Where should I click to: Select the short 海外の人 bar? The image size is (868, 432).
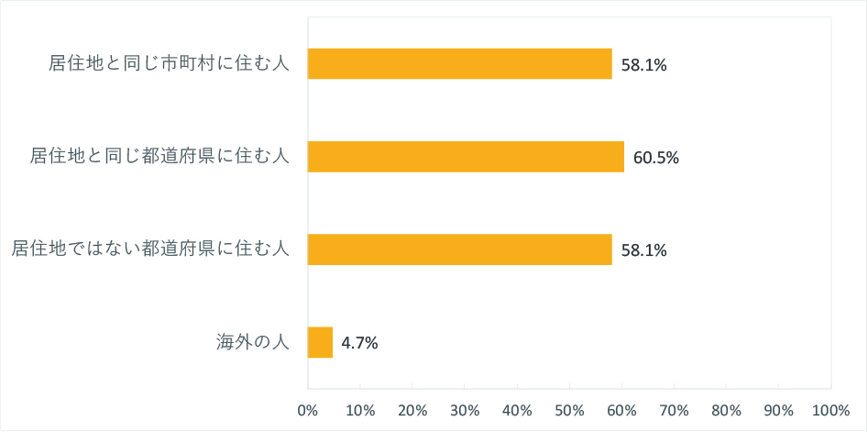point(320,342)
